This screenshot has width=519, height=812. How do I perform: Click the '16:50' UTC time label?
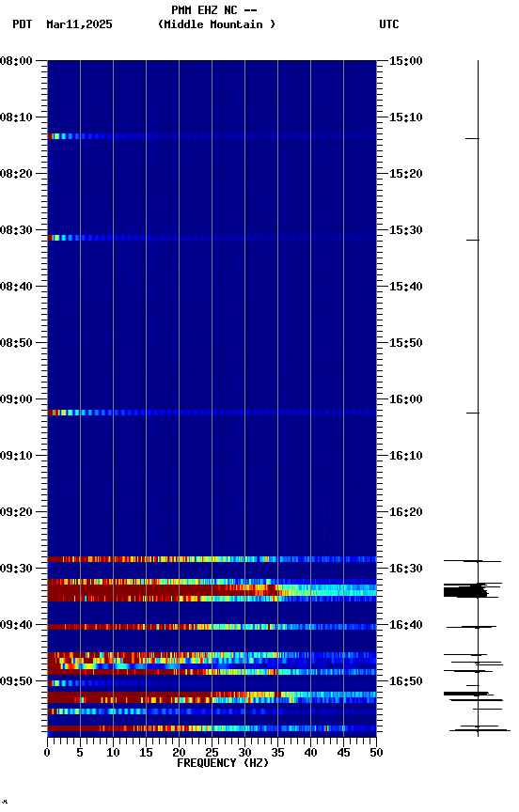(x=406, y=681)
